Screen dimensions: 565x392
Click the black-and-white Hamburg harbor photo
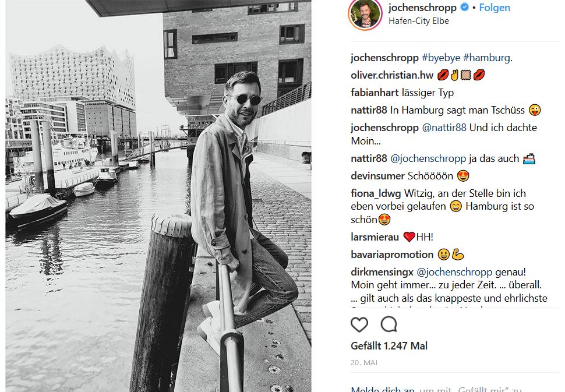pos(158,196)
